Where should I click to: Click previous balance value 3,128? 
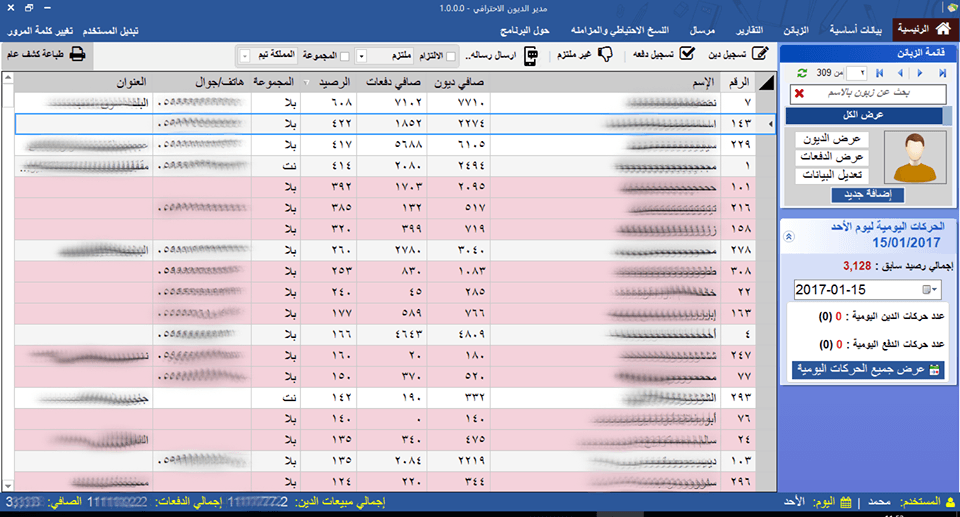point(857,266)
